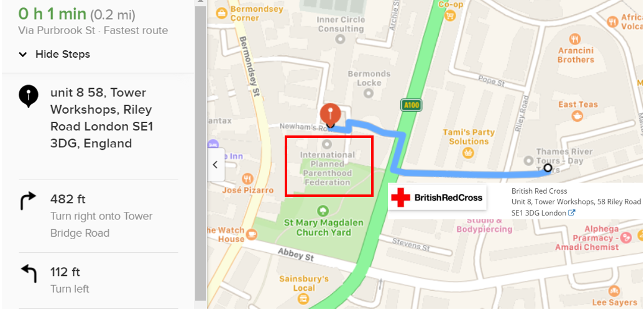Select the Co-op shopping cart icon

tap(451, 16)
